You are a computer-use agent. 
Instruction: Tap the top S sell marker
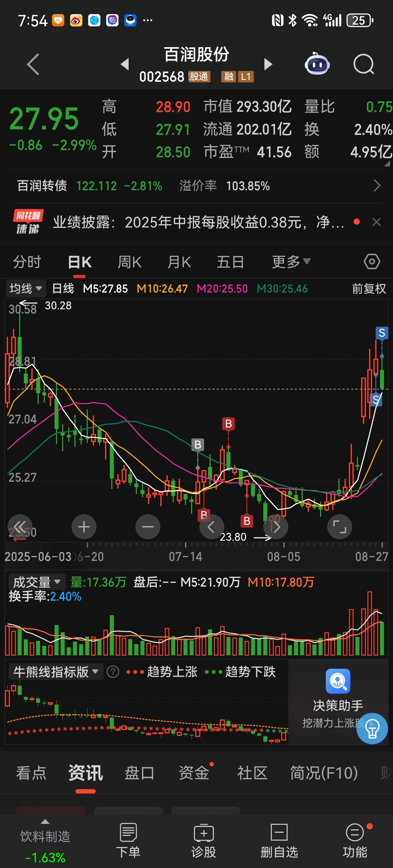tap(382, 333)
